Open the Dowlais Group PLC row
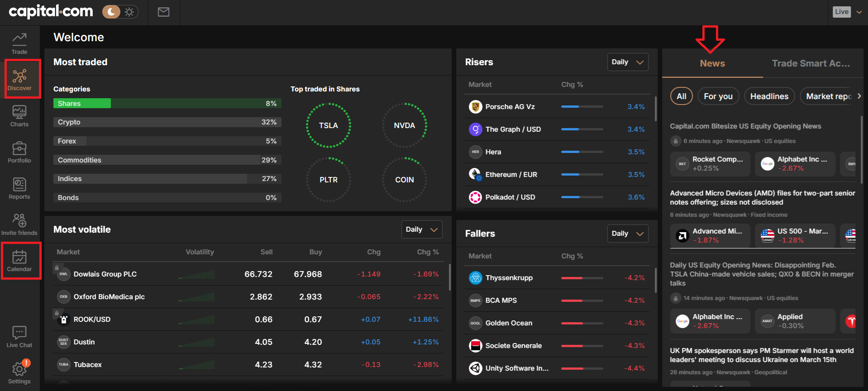Image resolution: width=868 pixels, height=391 pixels. pyautogui.click(x=248, y=274)
